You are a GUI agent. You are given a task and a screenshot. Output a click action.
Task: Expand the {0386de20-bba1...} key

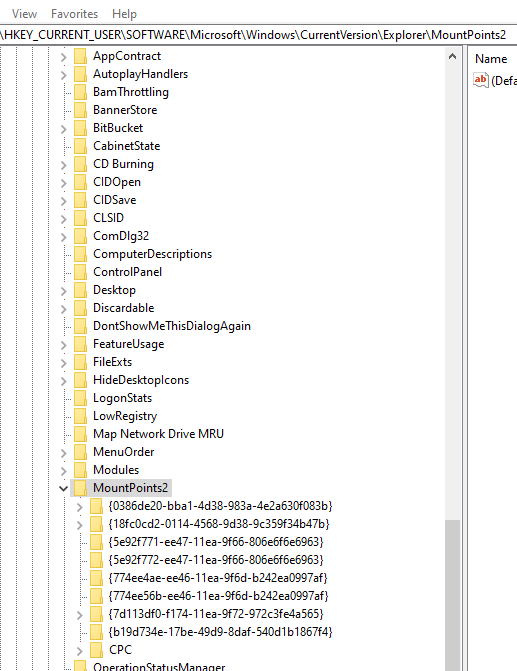tap(80, 507)
